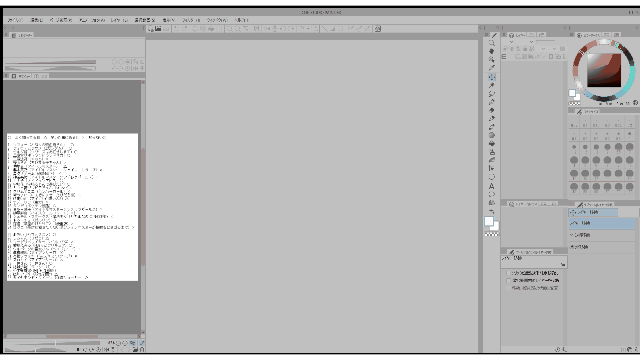Open the second layer toolbar dropdown arrow
The width and height of the screenshot is (640, 360).
[554, 49]
